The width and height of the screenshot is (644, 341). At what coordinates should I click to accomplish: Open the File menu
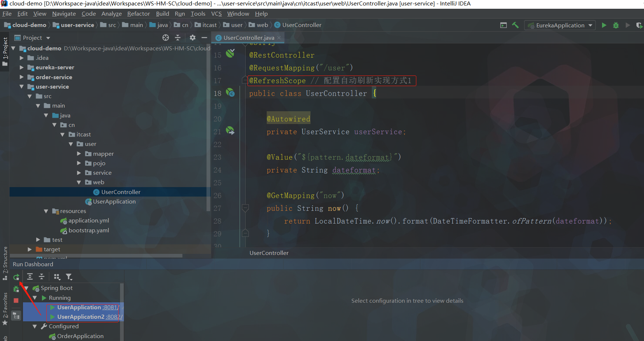(7, 13)
